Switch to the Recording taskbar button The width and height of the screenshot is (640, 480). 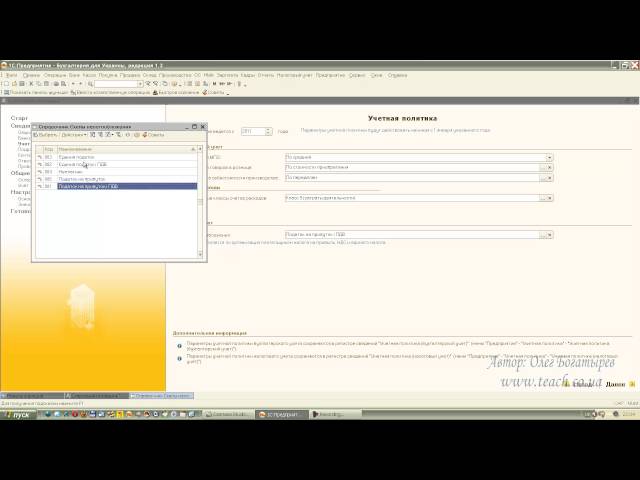(x=335, y=415)
